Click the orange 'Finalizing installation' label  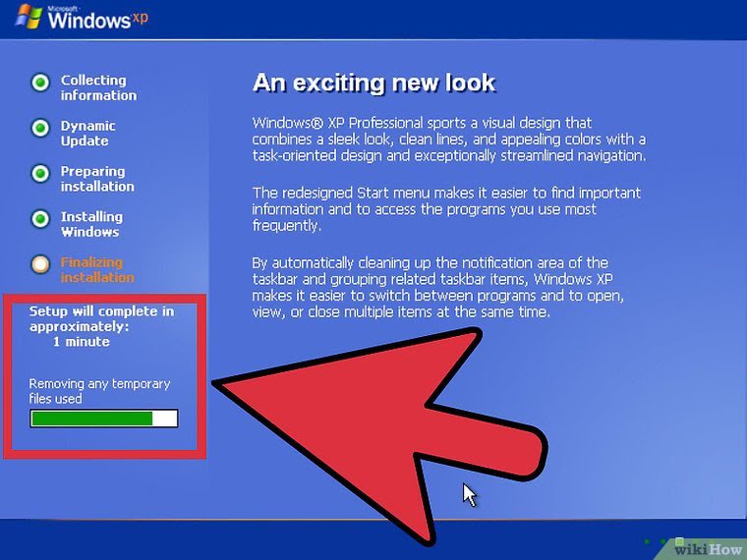pos(97,269)
